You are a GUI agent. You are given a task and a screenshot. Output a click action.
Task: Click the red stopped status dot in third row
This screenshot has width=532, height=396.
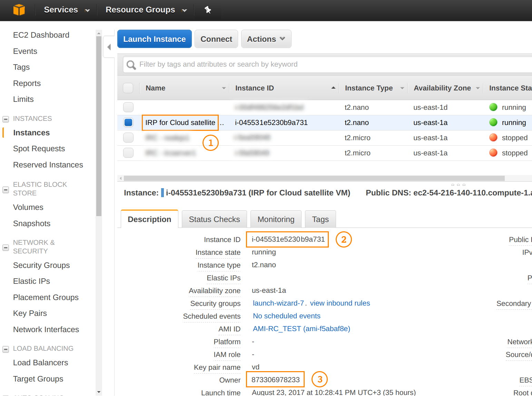tap(493, 138)
